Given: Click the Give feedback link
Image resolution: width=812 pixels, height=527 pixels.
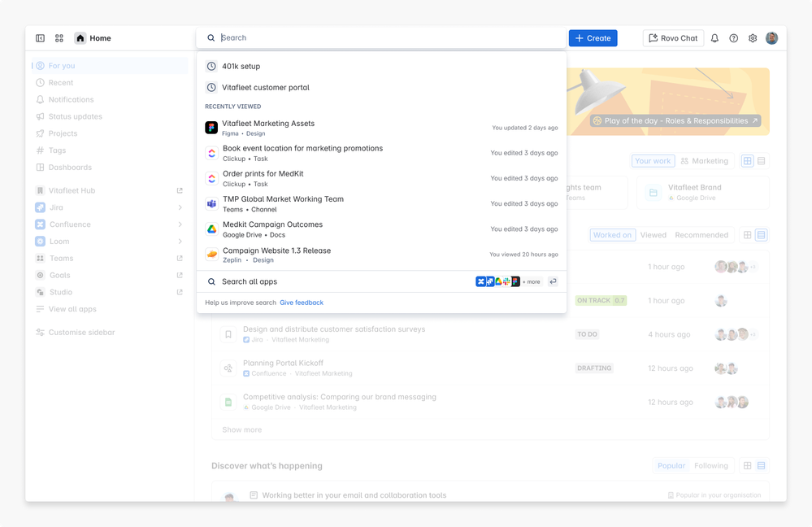Looking at the screenshot, I should [302, 303].
